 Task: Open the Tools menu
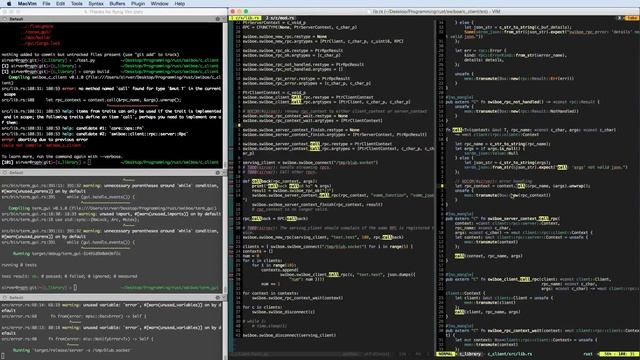click(77, 4)
